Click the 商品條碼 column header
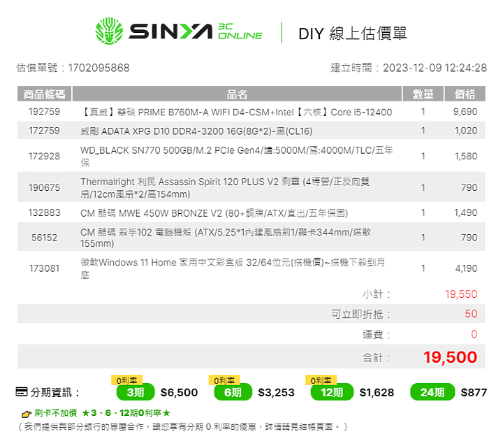 point(44,94)
